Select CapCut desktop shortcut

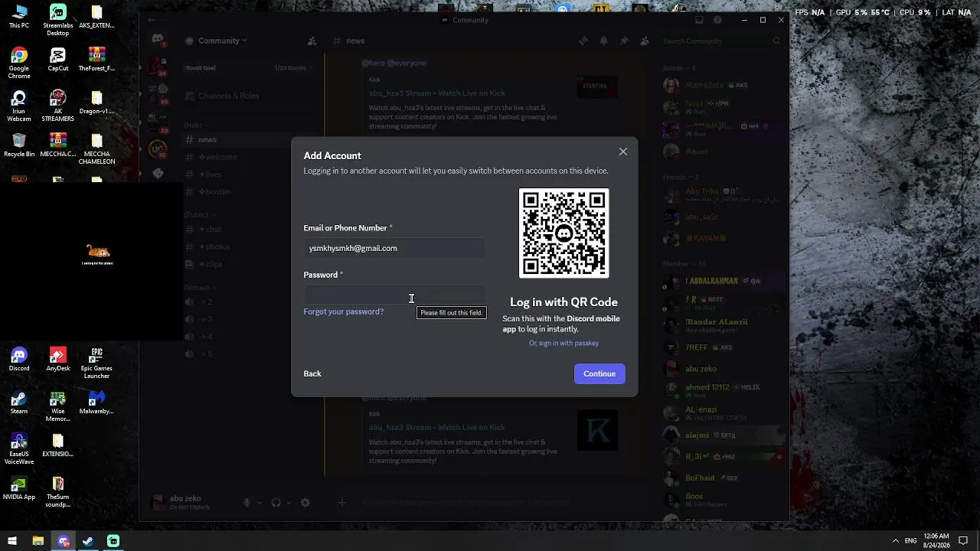[x=58, y=60]
